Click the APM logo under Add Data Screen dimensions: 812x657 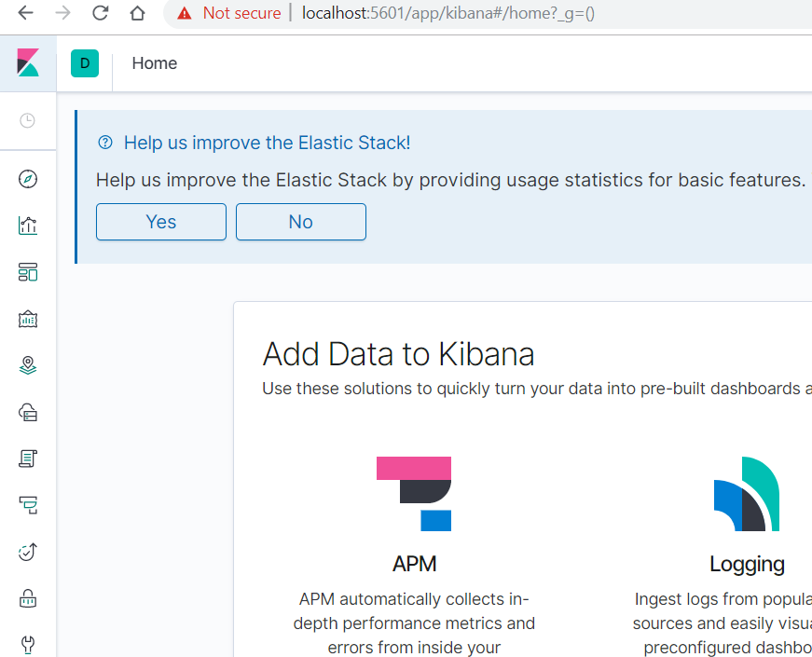coord(414,494)
